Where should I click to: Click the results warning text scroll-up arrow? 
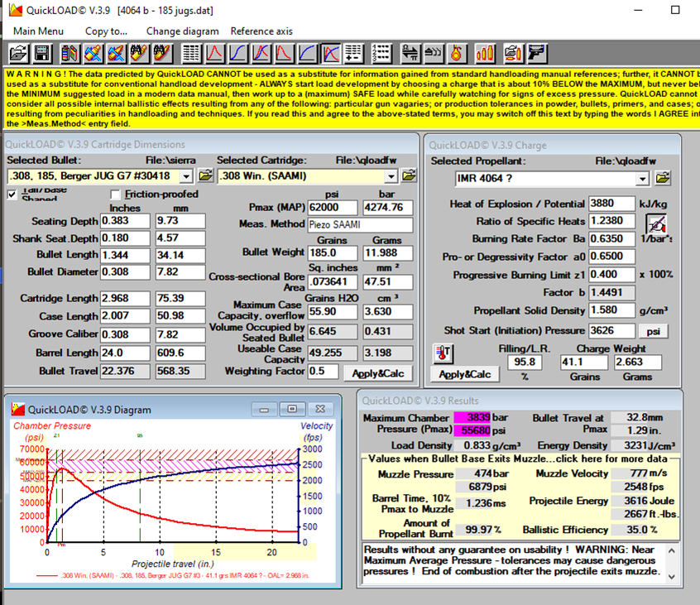tap(671, 551)
